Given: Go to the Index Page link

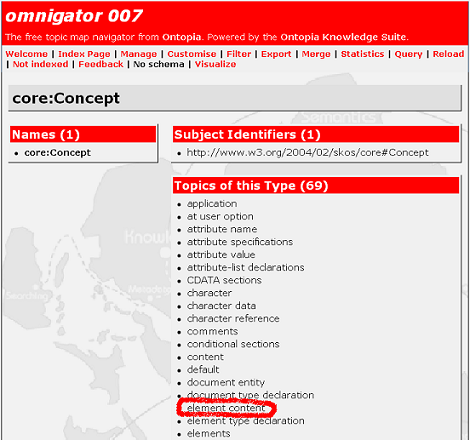Looking at the screenshot, I should (x=84, y=54).
